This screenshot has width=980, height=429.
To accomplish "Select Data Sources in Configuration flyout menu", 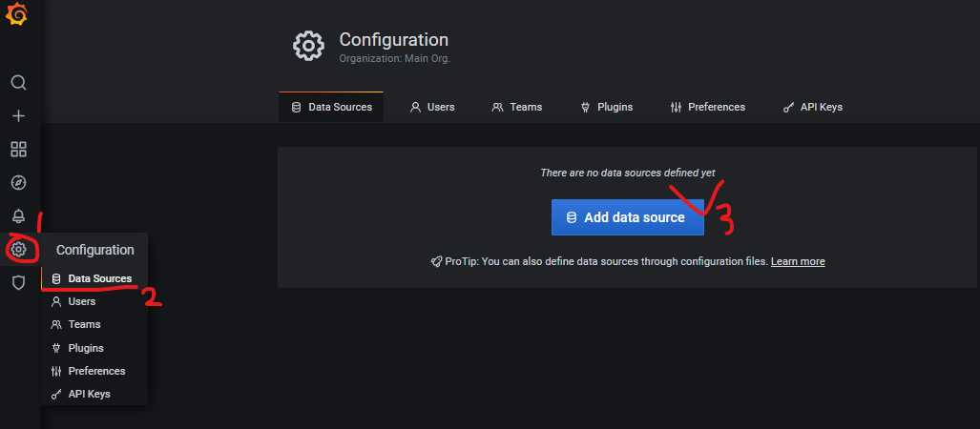I will 94,278.
